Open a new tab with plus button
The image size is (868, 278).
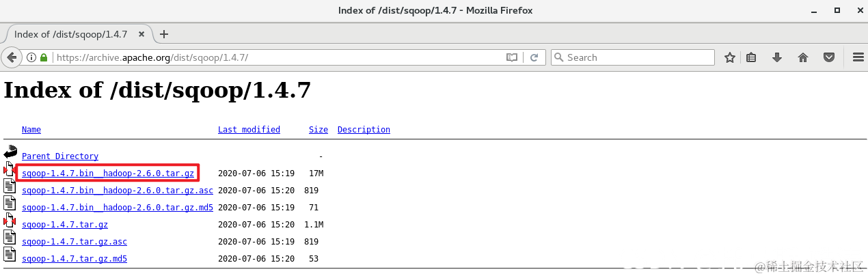(x=163, y=34)
